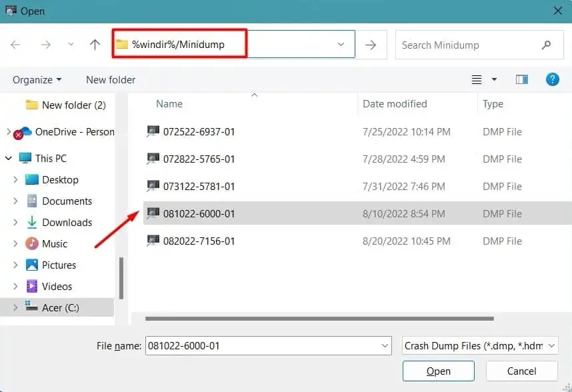Expand the Pictures node
The width and height of the screenshot is (572, 392).
(x=15, y=265)
